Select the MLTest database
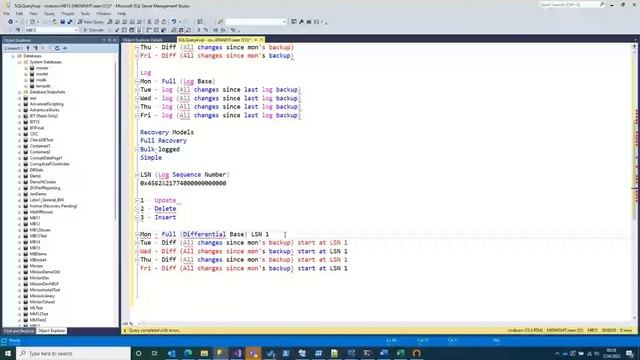 click(36, 308)
